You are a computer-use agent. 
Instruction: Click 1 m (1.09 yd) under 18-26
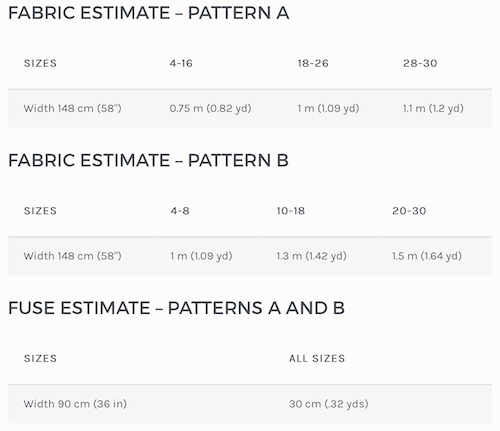pyautogui.click(x=328, y=108)
